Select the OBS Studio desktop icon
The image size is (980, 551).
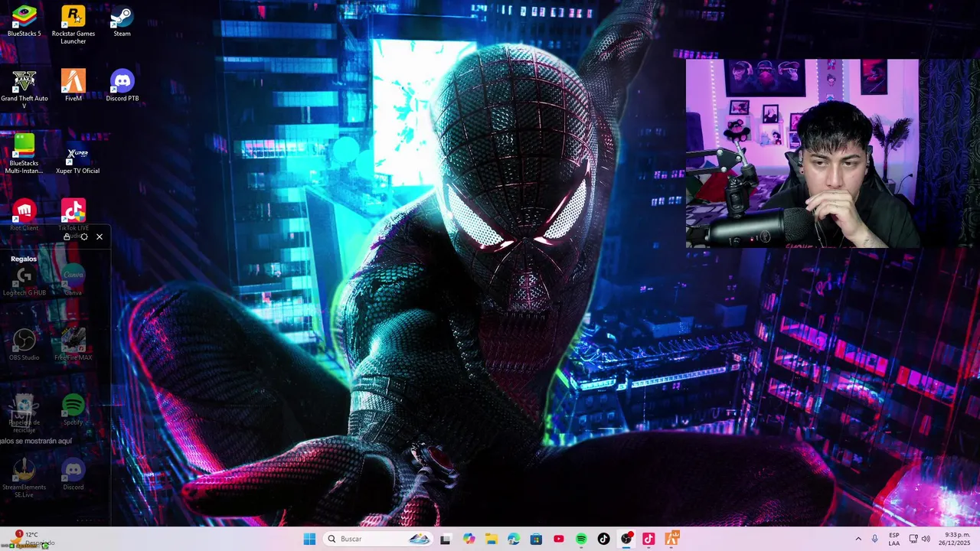pyautogui.click(x=24, y=345)
